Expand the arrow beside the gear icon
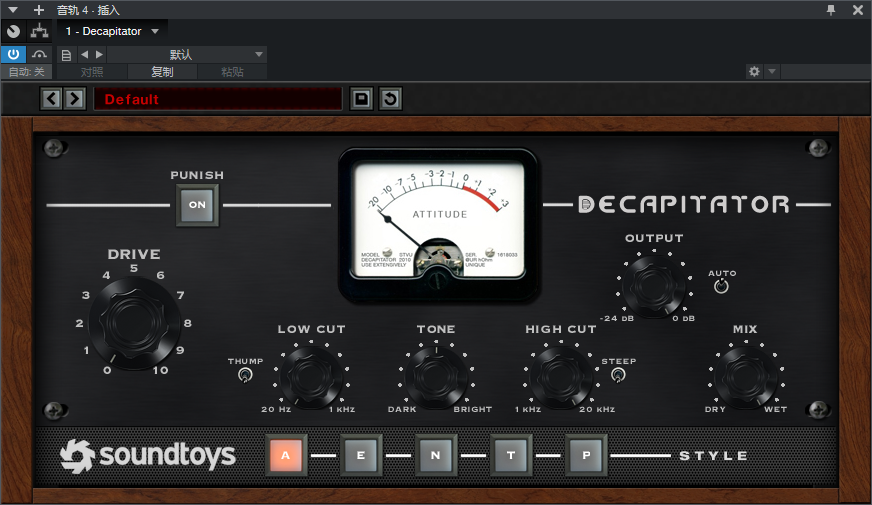Viewport: 872px width, 505px height. click(772, 71)
